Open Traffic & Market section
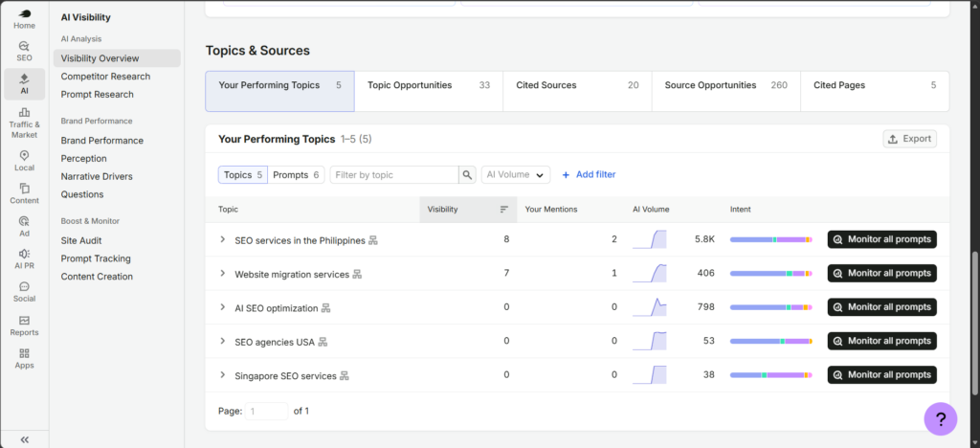The image size is (980, 448). pyautogui.click(x=24, y=123)
